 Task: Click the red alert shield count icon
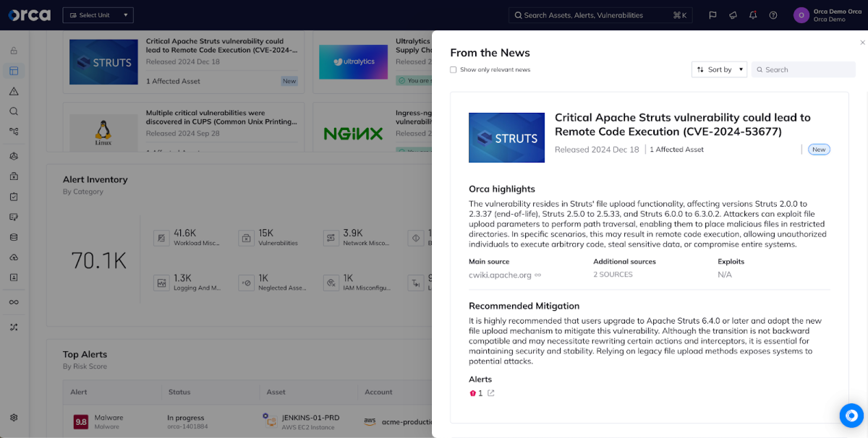pos(473,393)
